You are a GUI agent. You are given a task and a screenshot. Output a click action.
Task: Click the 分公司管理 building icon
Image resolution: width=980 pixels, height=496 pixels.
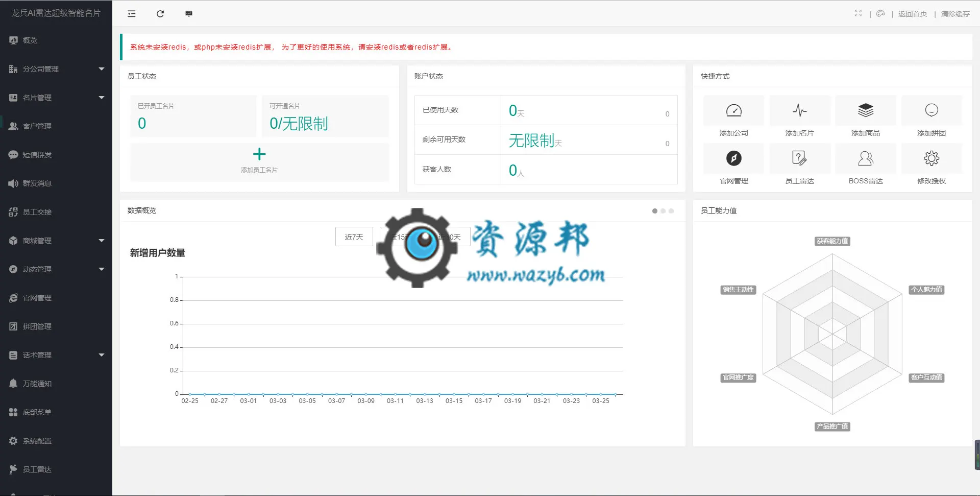coord(13,69)
